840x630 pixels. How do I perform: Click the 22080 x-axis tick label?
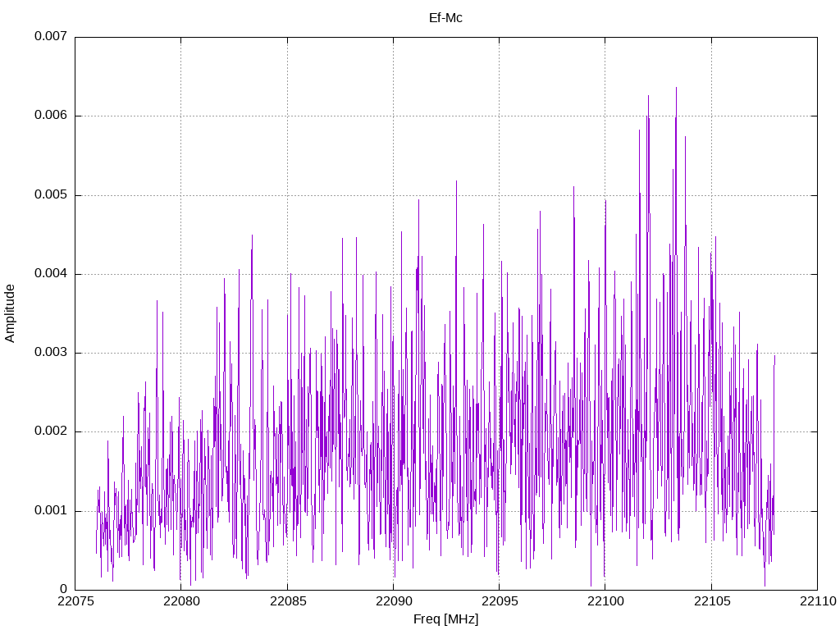[x=181, y=601]
